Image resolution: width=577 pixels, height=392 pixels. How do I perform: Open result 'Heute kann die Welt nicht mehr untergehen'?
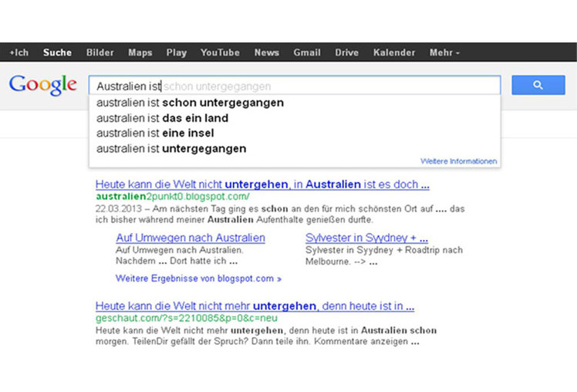255,306
